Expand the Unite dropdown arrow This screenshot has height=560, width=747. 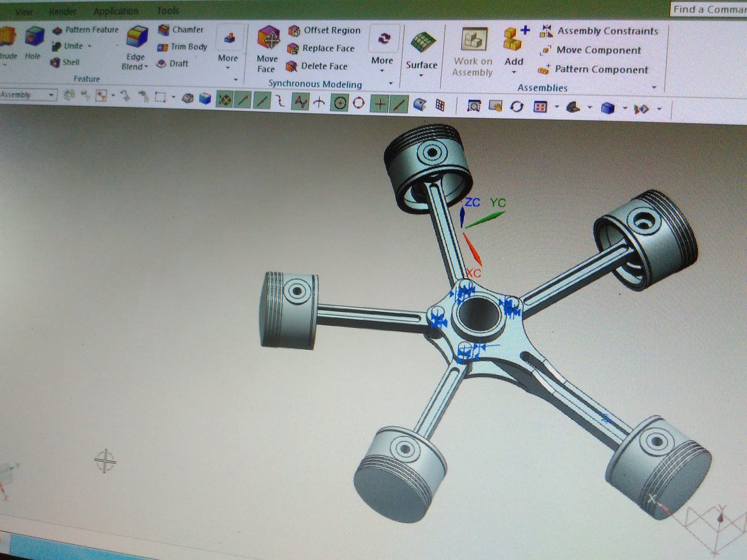point(89,46)
